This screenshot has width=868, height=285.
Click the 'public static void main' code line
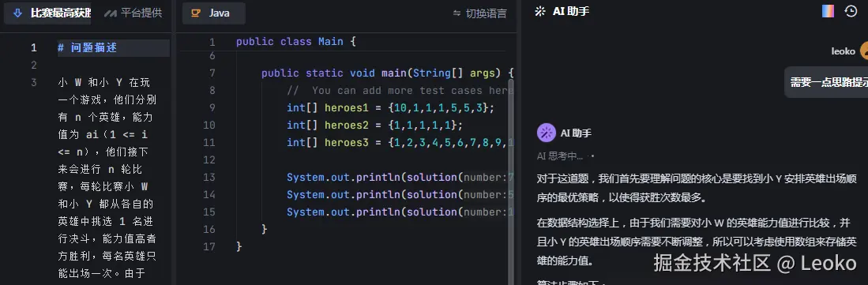388,73
